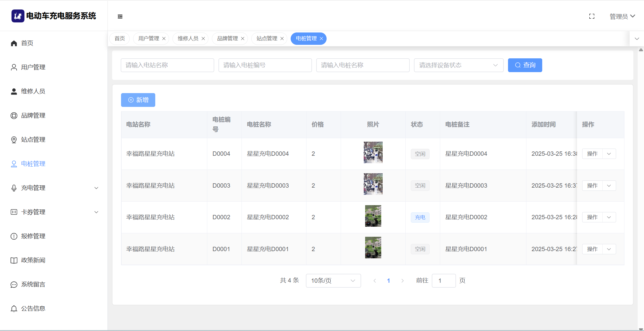Open 报修管理 in the sidebar
644x331 pixels.
pos(33,236)
